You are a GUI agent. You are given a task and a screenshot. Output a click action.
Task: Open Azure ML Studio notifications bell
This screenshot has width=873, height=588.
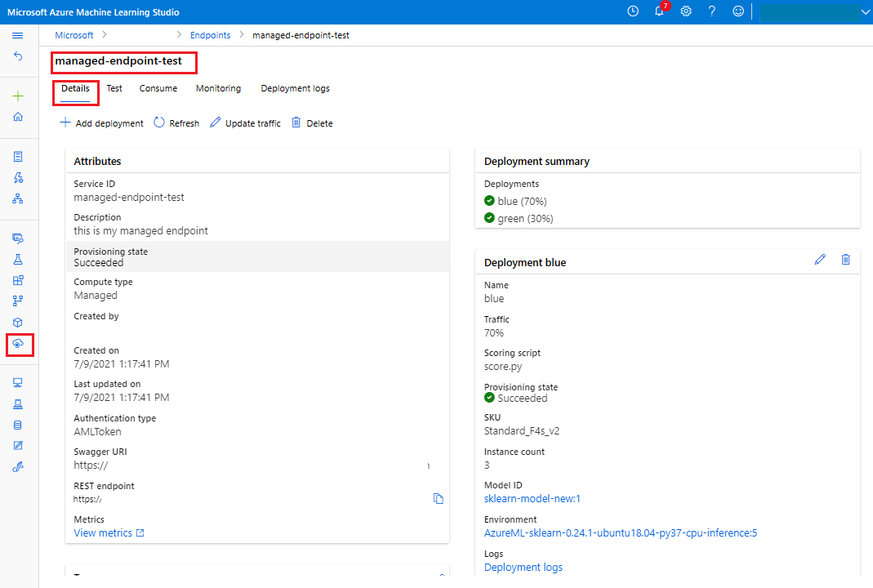(x=659, y=11)
